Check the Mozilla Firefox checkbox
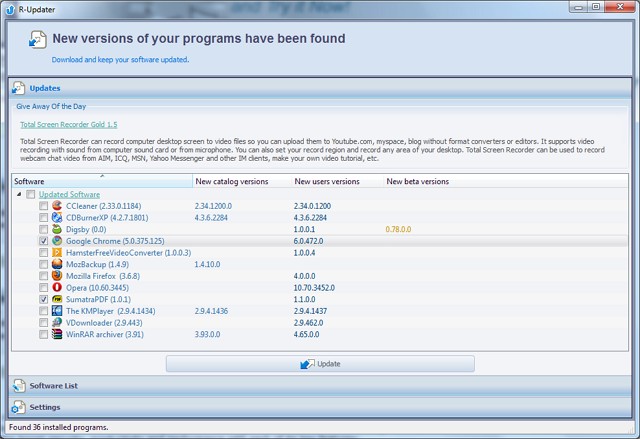The height and width of the screenshot is (439, 640). pos(43,276)
